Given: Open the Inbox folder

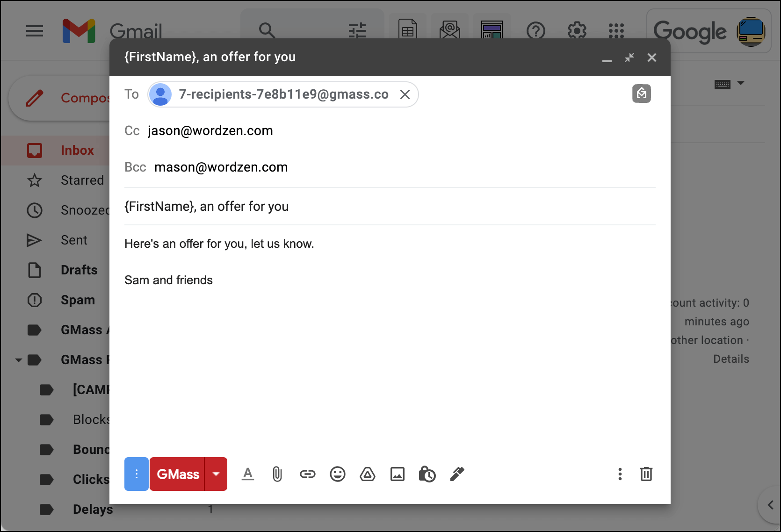Looking at the screenshot, I should pyautogui.click(x=56, y=151).
